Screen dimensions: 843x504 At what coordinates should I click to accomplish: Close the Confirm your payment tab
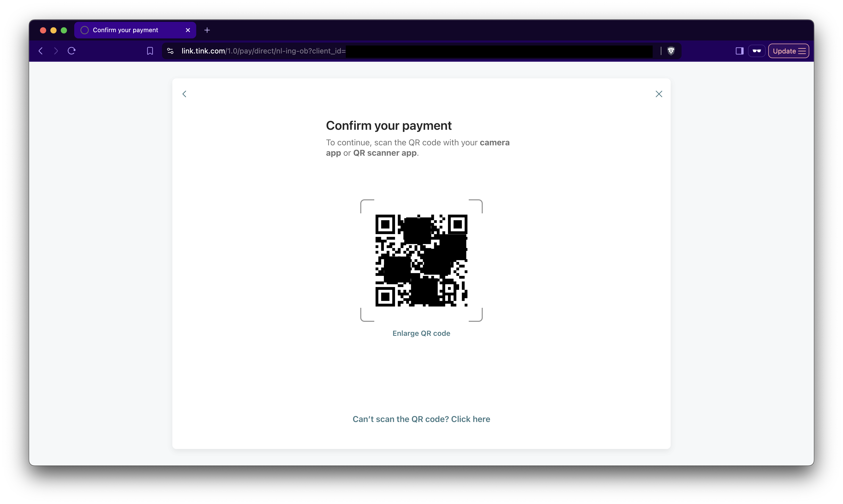tap(188, 30)
